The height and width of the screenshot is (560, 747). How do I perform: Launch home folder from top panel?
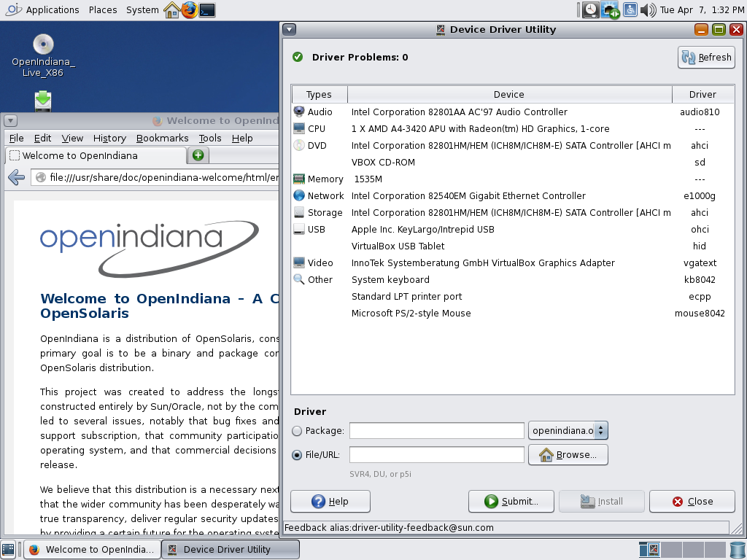pos(171,10)
